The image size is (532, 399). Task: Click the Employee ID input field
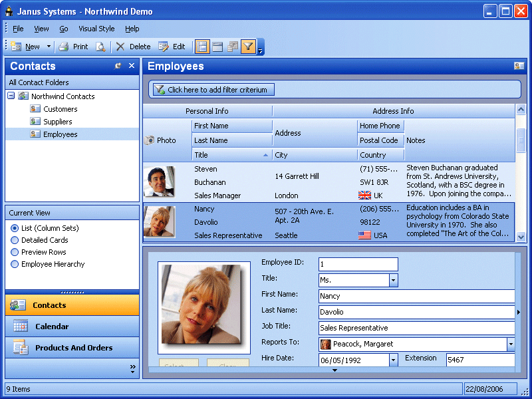(x=358, y=264)
